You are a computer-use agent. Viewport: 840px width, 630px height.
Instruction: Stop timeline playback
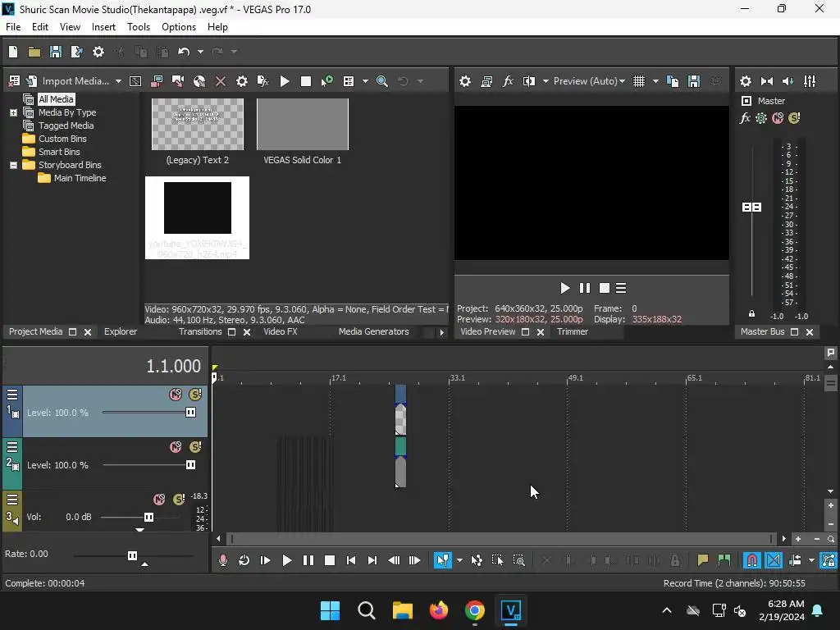click(330, 560)
